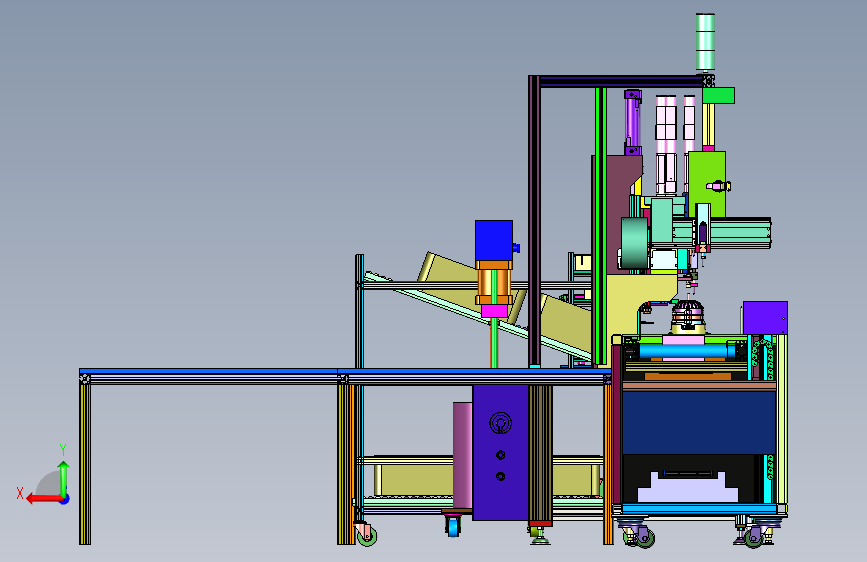
Task: Select the magenta block beneath the orange cylinder
Action: [x=494, y=311]
